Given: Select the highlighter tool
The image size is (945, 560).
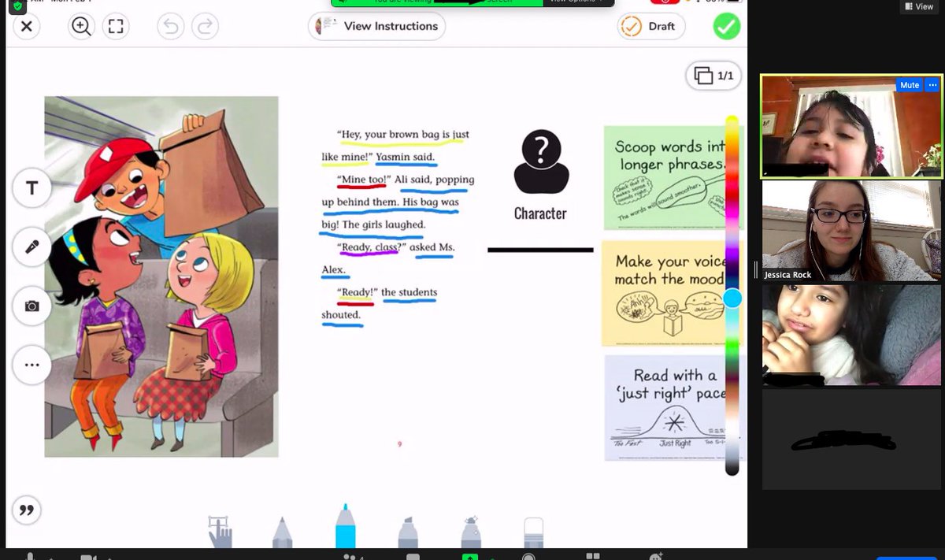Looking at the screenshot, I should pyautogui.click(x=408, y=532).
